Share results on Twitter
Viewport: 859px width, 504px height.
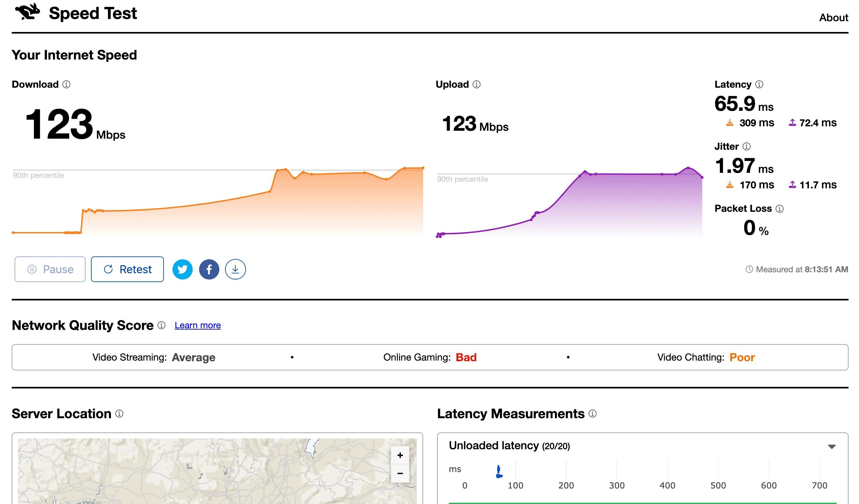[182, 269]
